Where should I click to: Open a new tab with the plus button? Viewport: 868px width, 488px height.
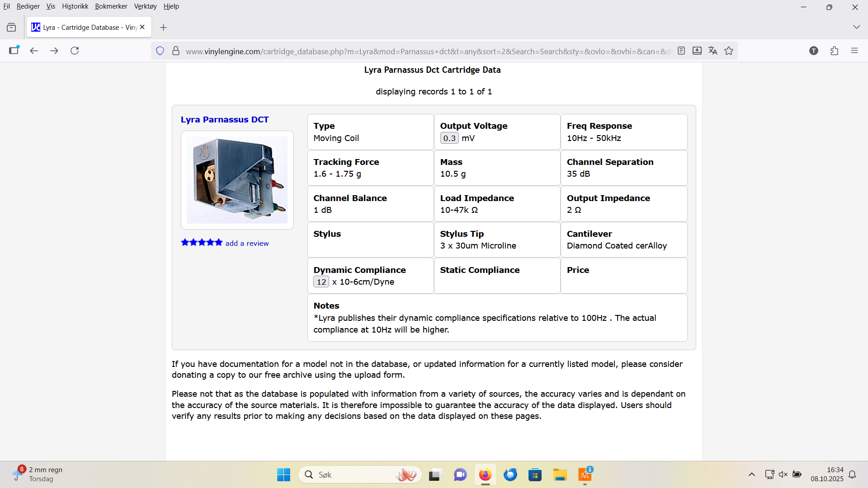point(163,28)
